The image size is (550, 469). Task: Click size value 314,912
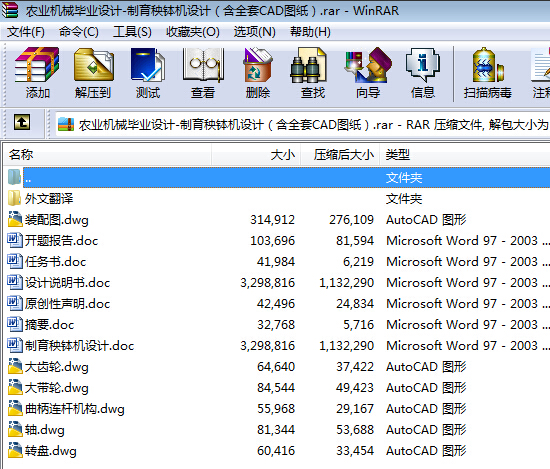[273, 220]
